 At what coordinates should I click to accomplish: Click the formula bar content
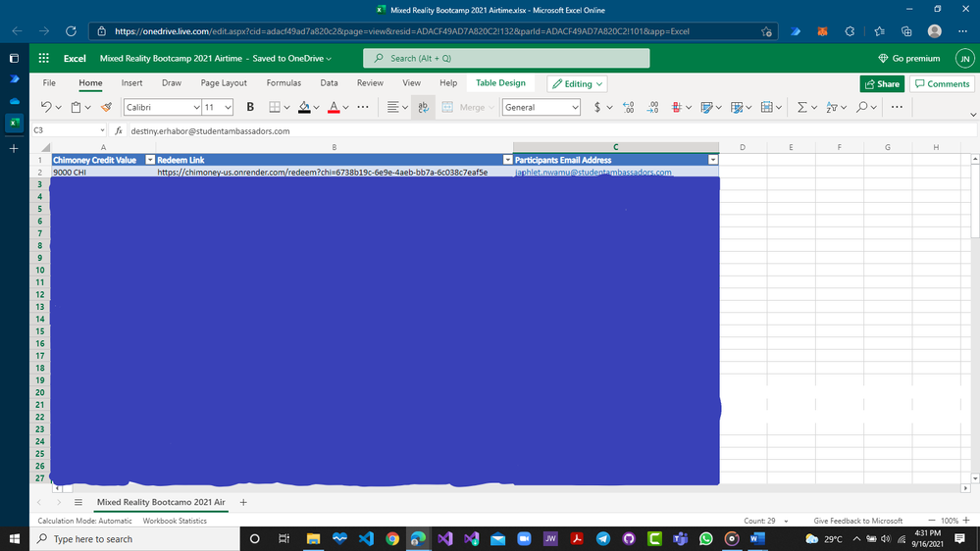click(x=210, y=131)
